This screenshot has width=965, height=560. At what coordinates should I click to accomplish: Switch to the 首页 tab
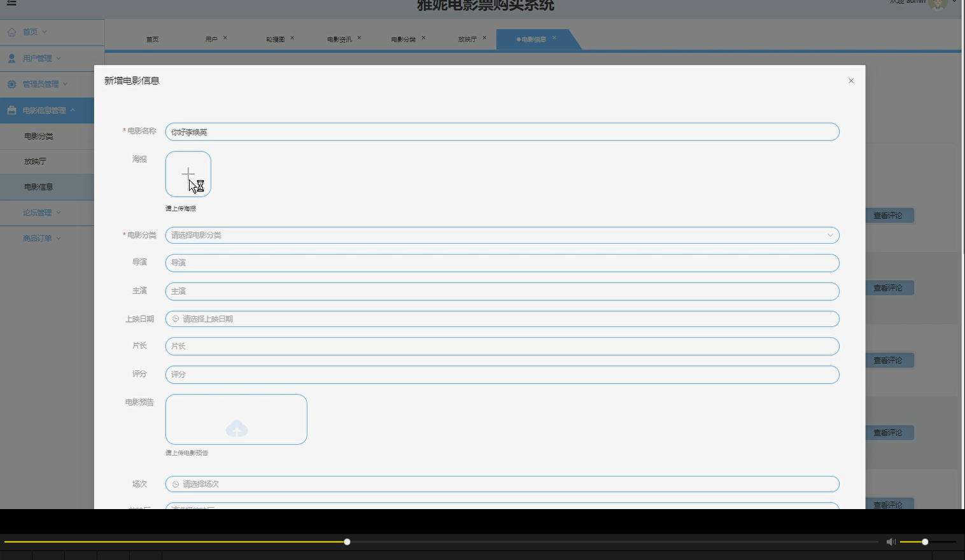[153, 39]
